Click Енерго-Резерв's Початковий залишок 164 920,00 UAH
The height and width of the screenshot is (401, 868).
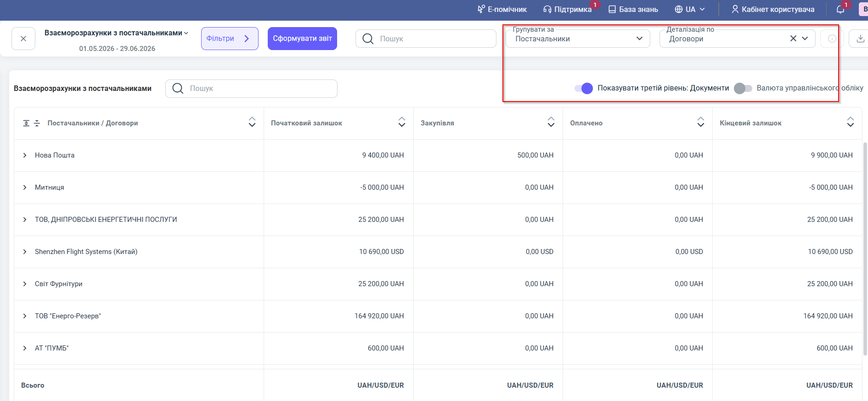coord(379,316)
